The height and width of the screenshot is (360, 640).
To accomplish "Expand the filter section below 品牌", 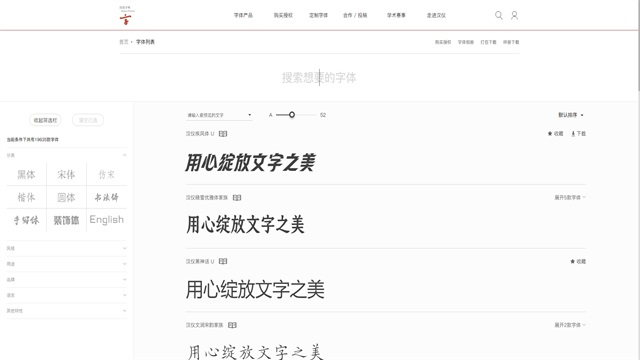I will 67,295.
